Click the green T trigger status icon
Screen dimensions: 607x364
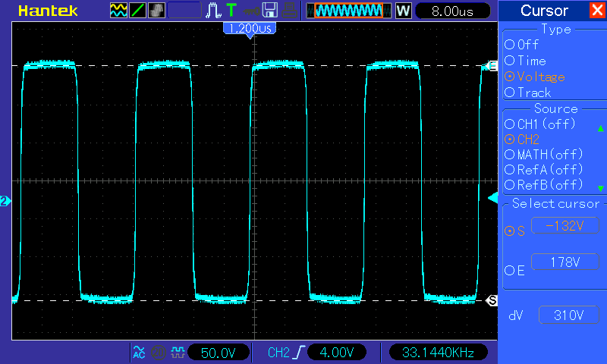[x=231, y=11]
